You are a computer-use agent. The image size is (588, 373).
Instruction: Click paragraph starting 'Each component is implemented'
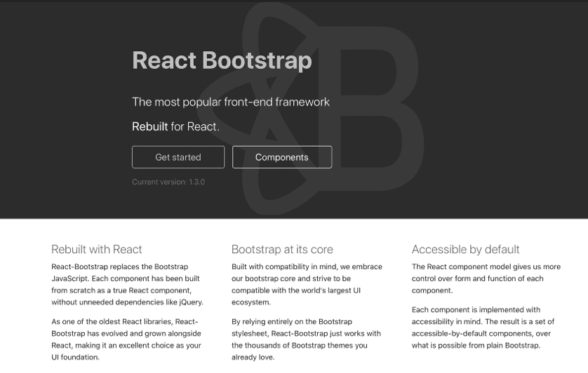click(x=483, y=327)
